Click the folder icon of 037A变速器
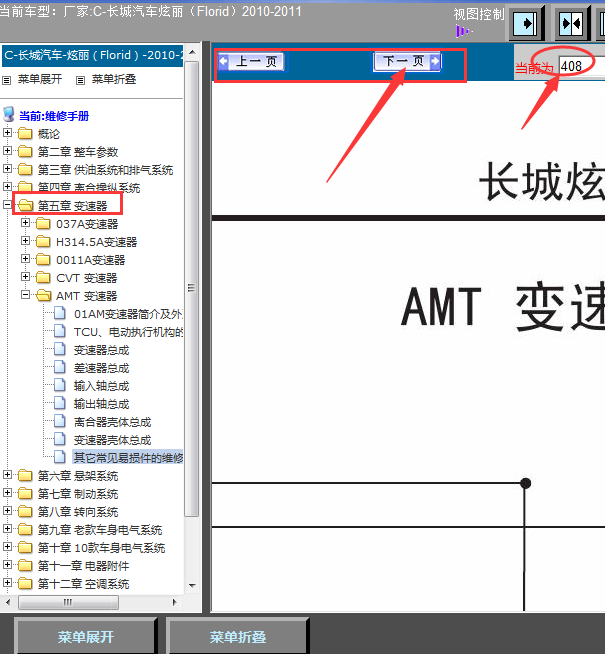The height and width of the screenshot is (654, 605). 43,224
